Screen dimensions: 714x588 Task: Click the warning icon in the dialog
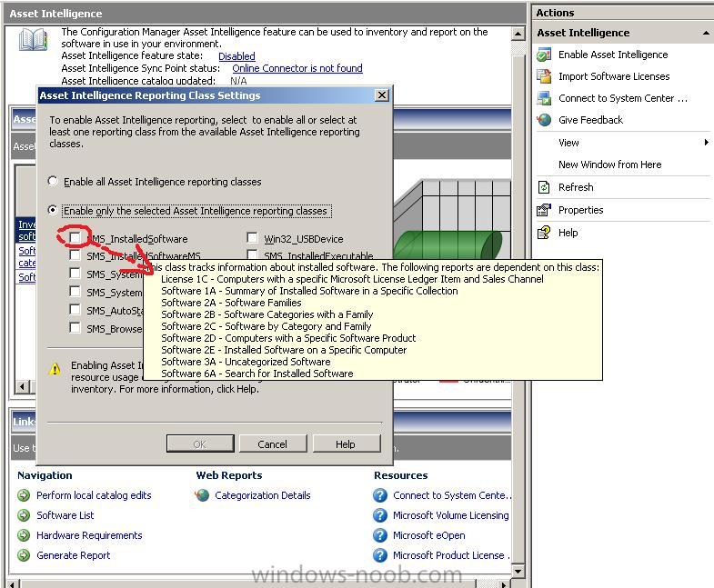click(55, 369)
